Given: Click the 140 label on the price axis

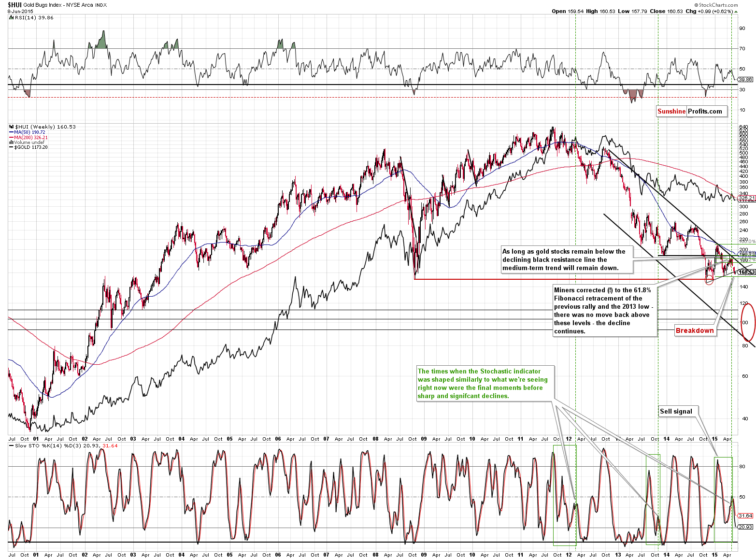Looking at the screenshot, I should (744, 287).
